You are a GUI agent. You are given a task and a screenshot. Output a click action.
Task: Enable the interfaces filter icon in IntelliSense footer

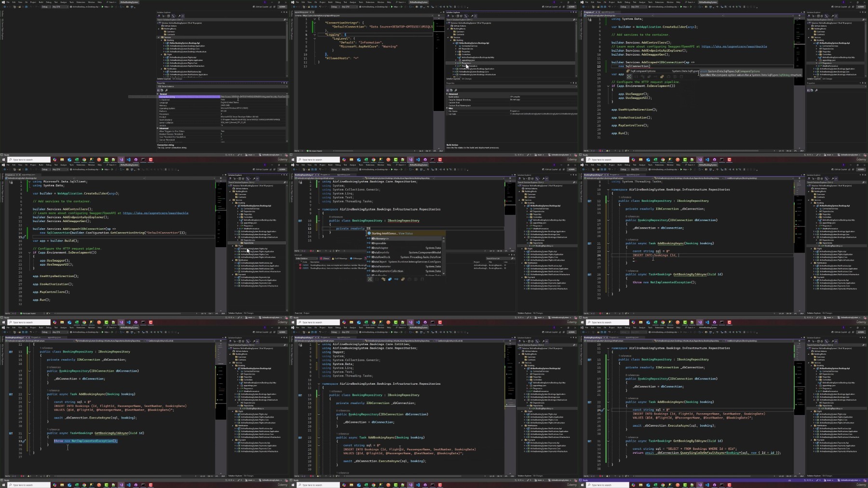[x=396, y=279]
